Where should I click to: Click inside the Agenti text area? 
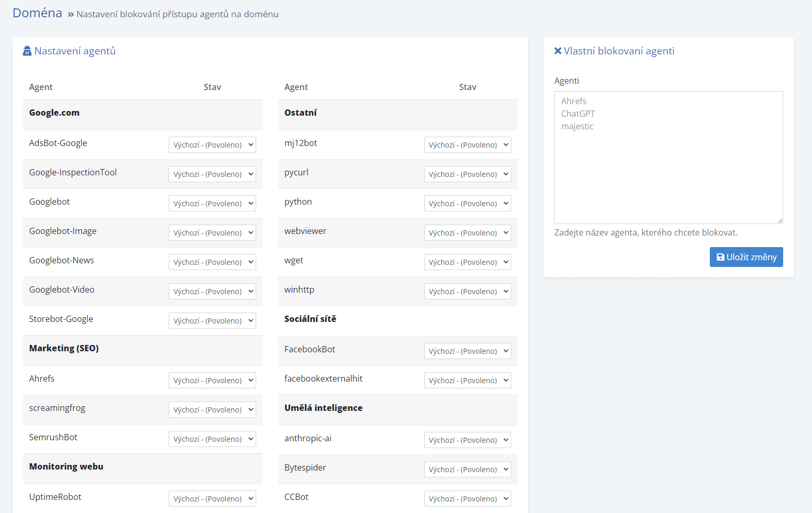(668, 158)
